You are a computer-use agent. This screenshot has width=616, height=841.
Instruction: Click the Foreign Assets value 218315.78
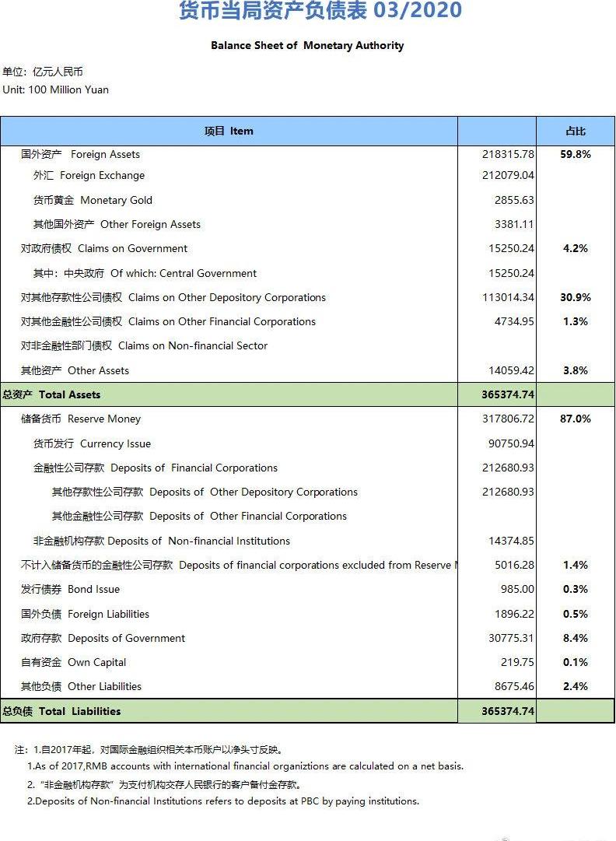coord(508,154)
